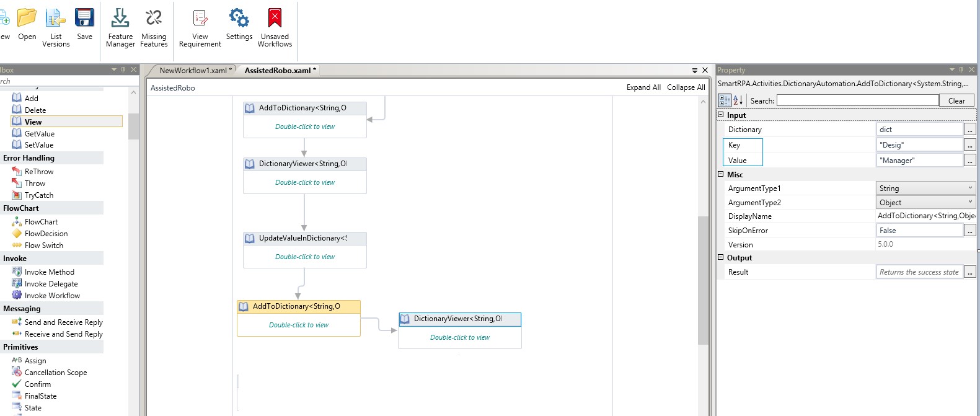Open the Settings gears icon
Viewport: 980px width, 416px height.
pos(239,25)
